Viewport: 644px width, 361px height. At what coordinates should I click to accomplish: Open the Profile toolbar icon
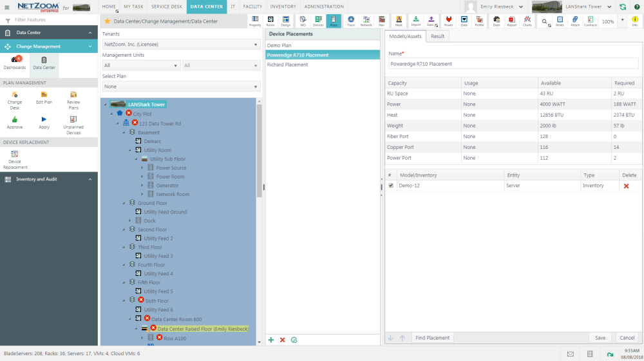[479, 21]
